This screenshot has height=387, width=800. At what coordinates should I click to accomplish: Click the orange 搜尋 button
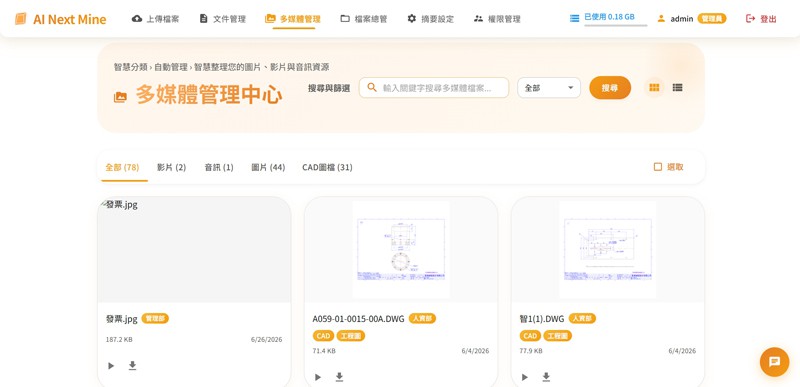click(610, 88)
